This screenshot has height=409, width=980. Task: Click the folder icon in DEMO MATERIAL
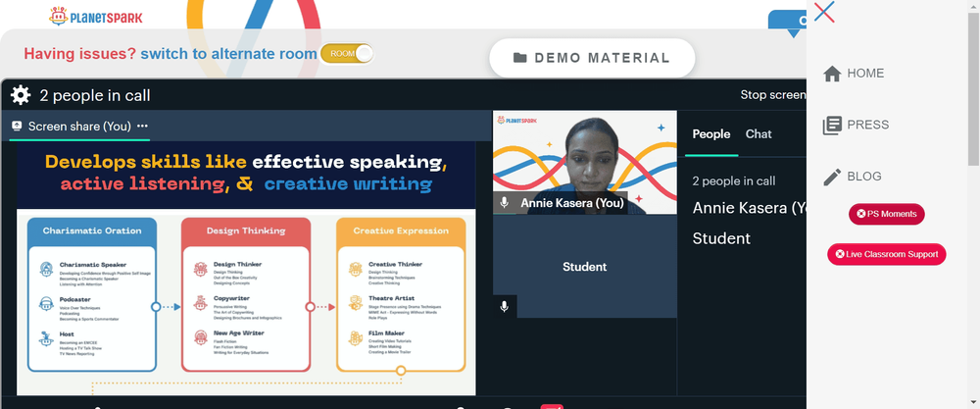click(520, 58)
